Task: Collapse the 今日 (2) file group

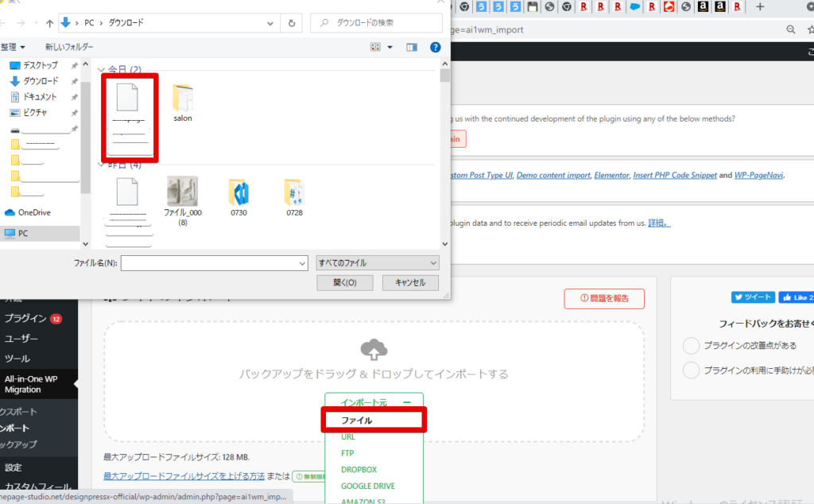Action: pos(101,71)
